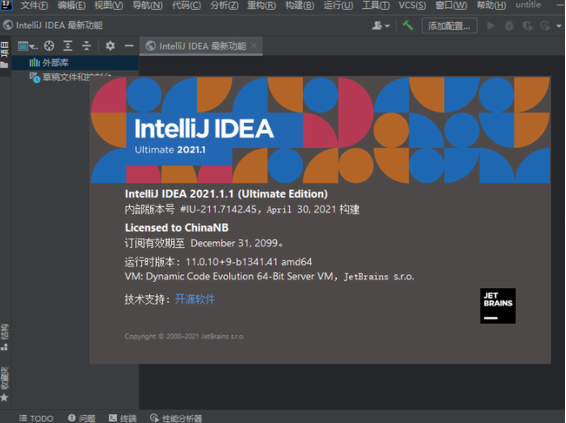Click the JetBrains logo in About dialog
Viewport: 566px width, 423px height.
[x=498, y=306]
